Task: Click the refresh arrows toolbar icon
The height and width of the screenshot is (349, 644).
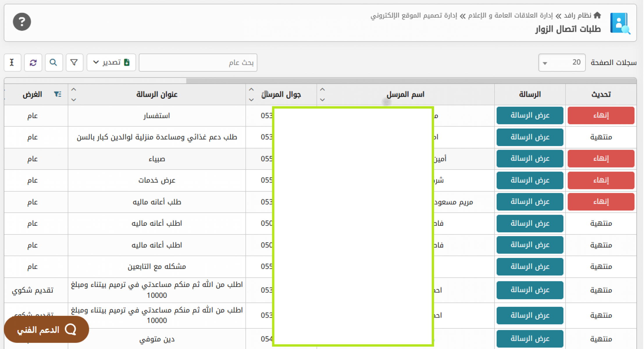Action: point(33,62)
